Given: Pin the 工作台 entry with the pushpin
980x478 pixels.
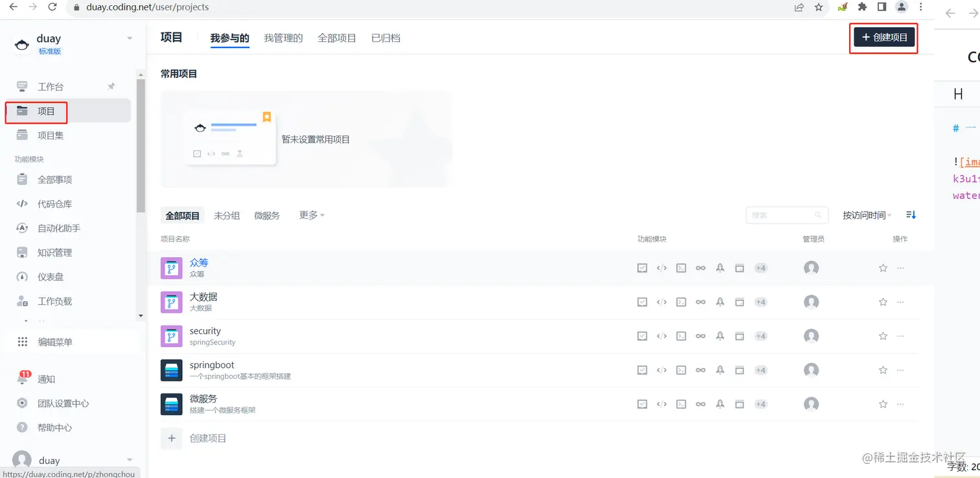Looking at the screenshot, I should pos(111,86).
